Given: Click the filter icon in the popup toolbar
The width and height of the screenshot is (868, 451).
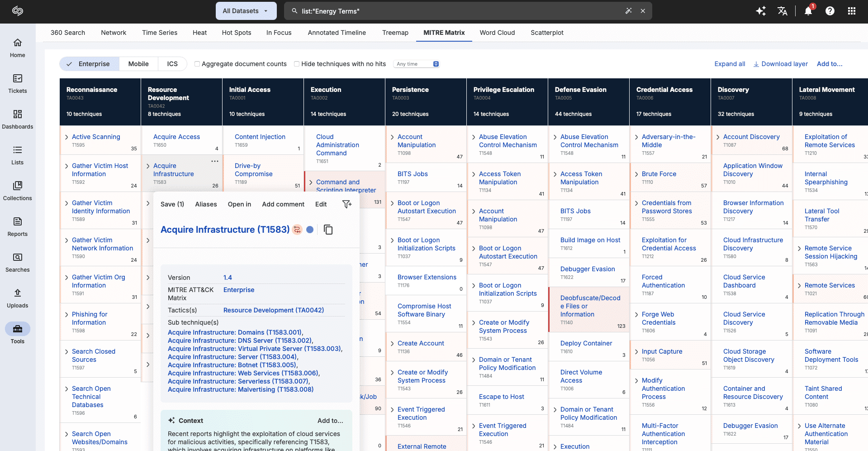Looking at the screenshot, I should tap(346, 204).
